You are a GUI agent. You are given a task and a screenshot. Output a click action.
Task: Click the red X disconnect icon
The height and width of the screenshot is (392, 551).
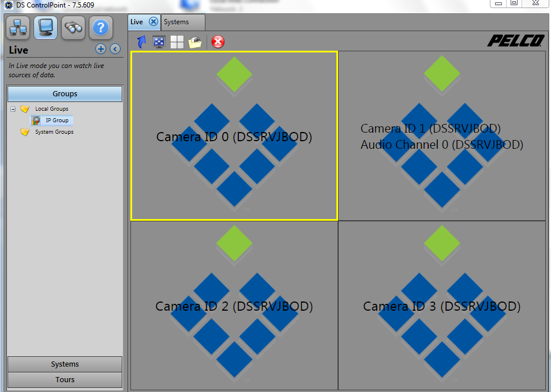[218, 42]
